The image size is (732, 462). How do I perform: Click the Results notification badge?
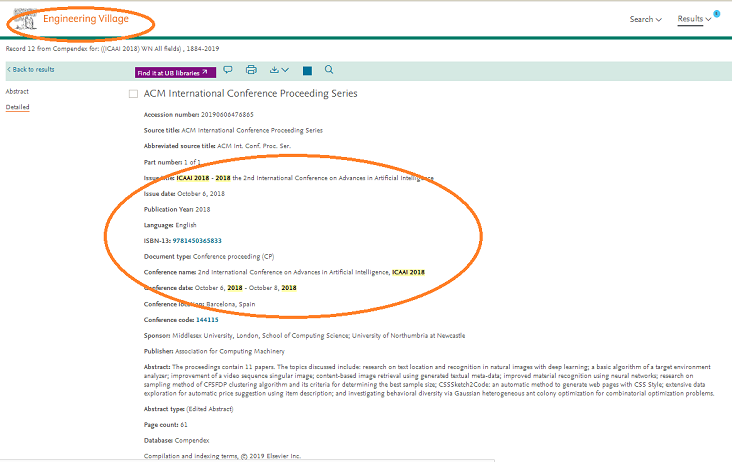click(716, 13)
